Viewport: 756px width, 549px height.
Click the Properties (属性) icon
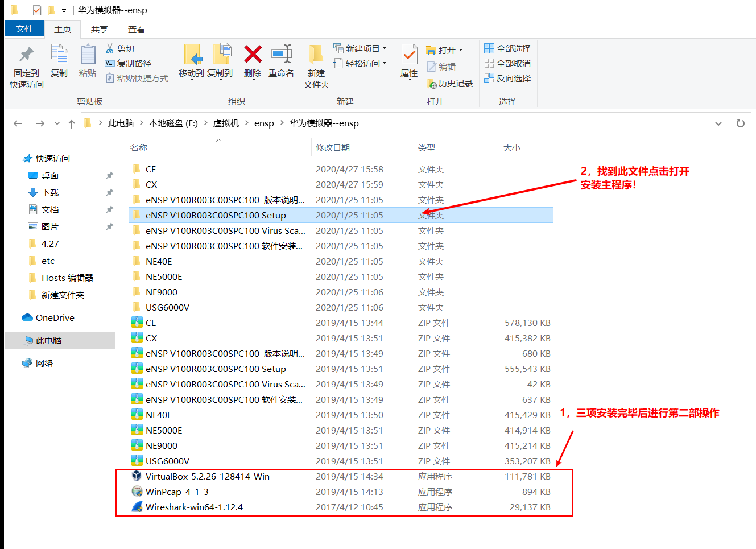tap(409, 55)
